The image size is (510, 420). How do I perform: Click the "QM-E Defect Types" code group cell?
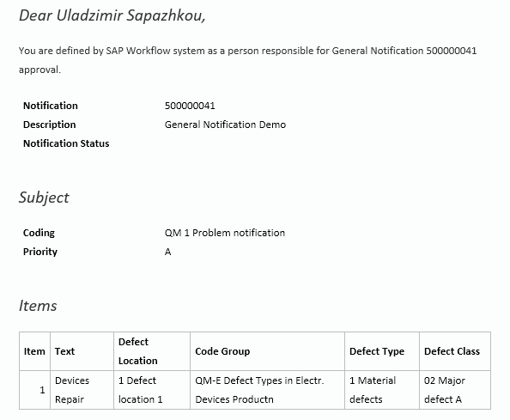point(259,390)
